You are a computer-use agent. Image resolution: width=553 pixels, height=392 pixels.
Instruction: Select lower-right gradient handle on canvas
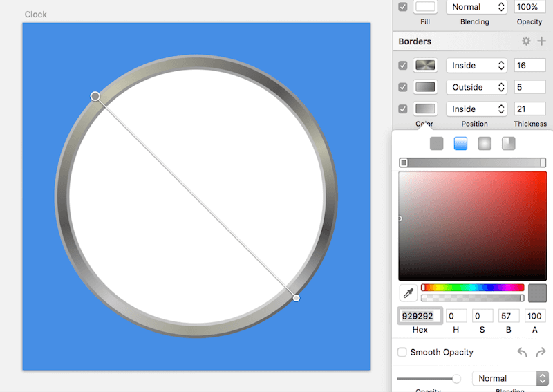(x=297, y=298)
